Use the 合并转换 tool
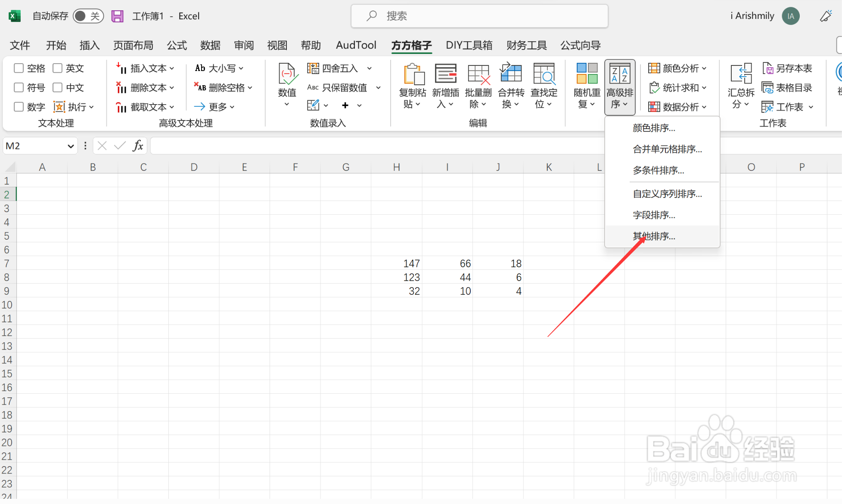Viewport: 842px width, 504px height. tap(511, 86)
